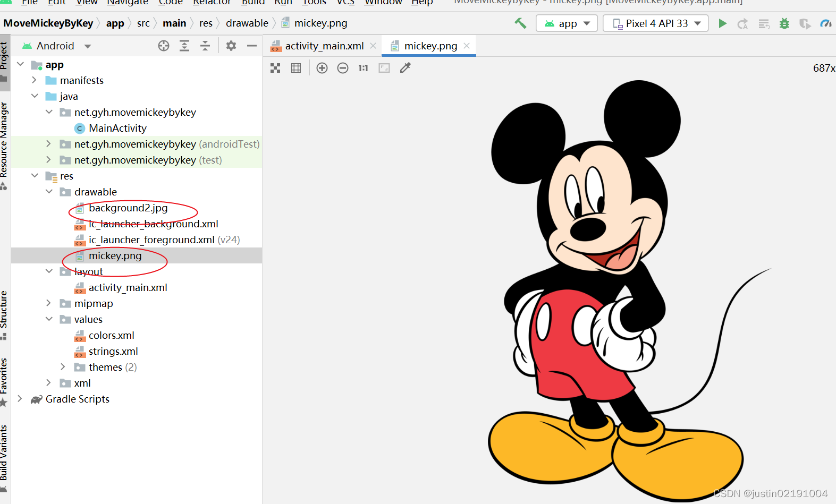Click Expand All in the Project panel
This screenshot has height=504, width=836.
(x=184, y=46)
